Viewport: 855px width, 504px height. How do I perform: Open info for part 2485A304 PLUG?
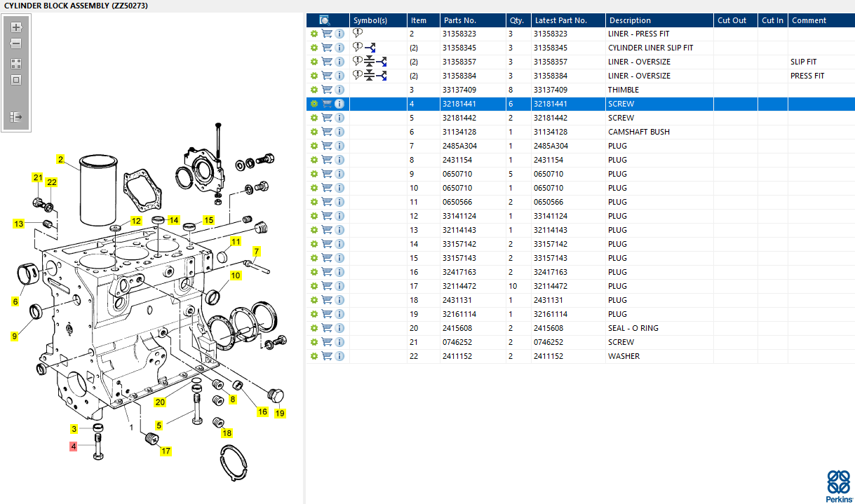pos(339,146)
